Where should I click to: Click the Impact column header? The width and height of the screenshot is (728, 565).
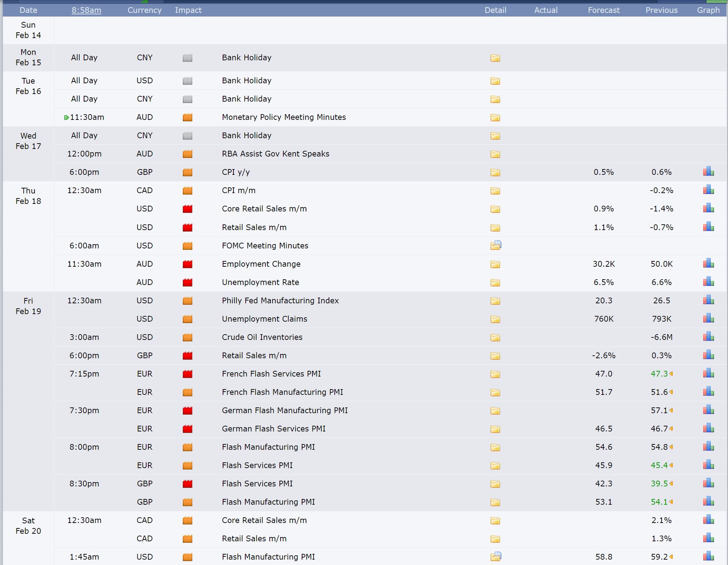188,10
